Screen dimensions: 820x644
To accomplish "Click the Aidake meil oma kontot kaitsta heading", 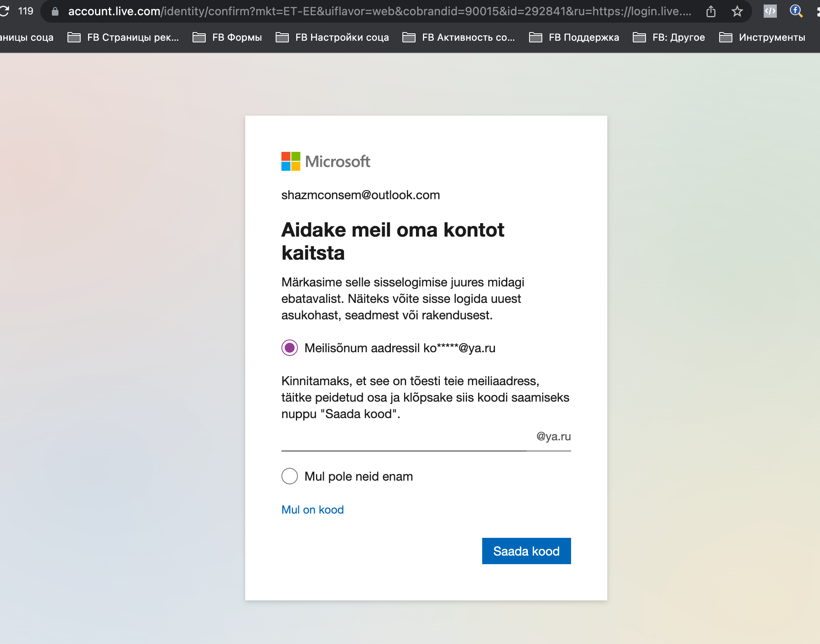I will click(x=393, y=241).
